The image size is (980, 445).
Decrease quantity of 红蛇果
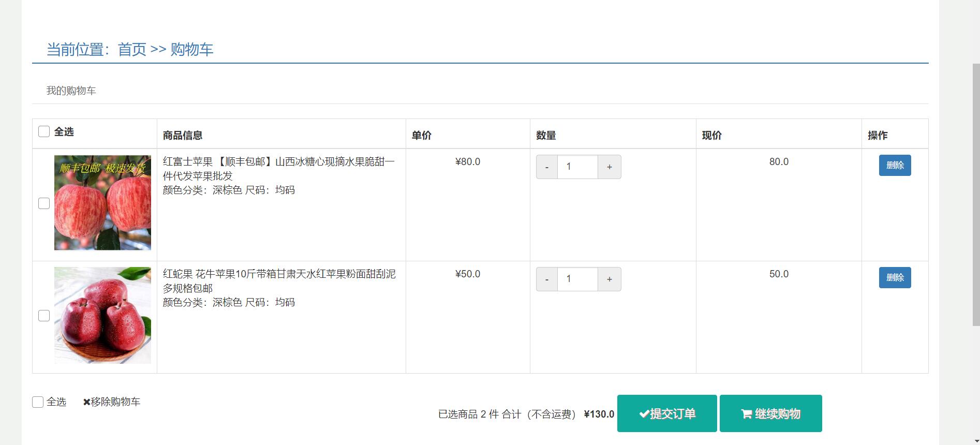[547, 279]
